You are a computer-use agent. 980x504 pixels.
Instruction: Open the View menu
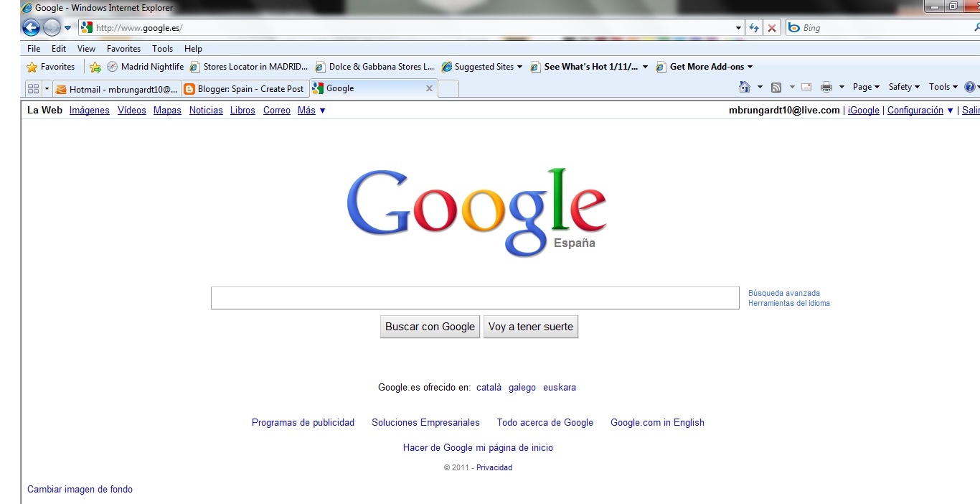click(x=86, y=49)
